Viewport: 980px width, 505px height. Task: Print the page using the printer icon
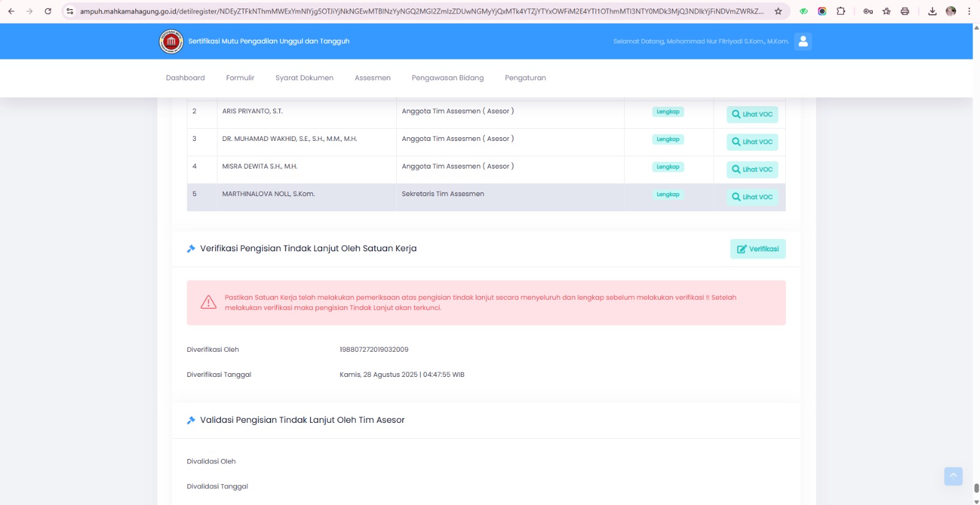905,11
